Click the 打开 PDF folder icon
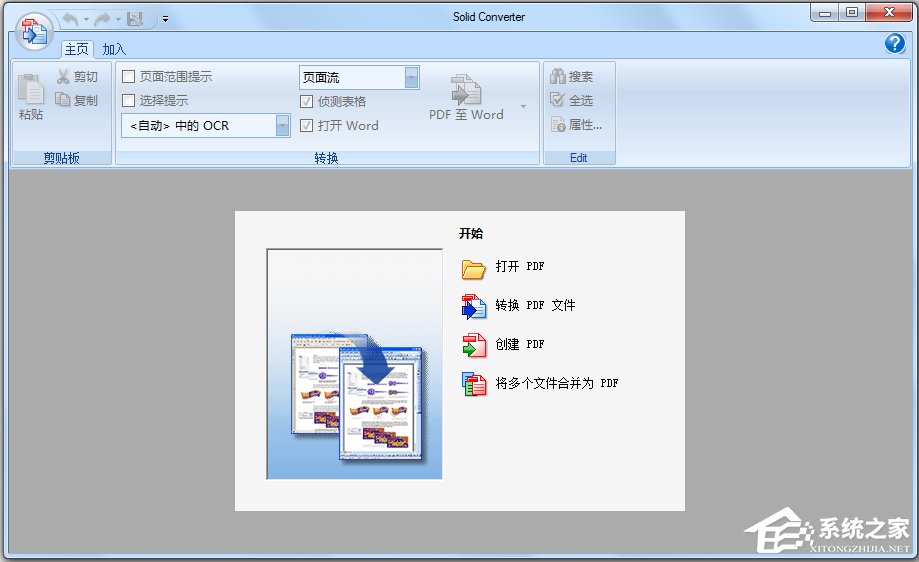The width and height of the screenshot is (919, 562). pyautogui.click(x=474, y=268)
